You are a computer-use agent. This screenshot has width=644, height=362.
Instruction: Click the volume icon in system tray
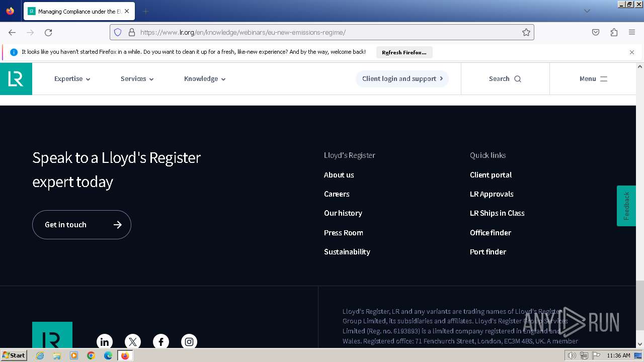(x=572, y=355)
